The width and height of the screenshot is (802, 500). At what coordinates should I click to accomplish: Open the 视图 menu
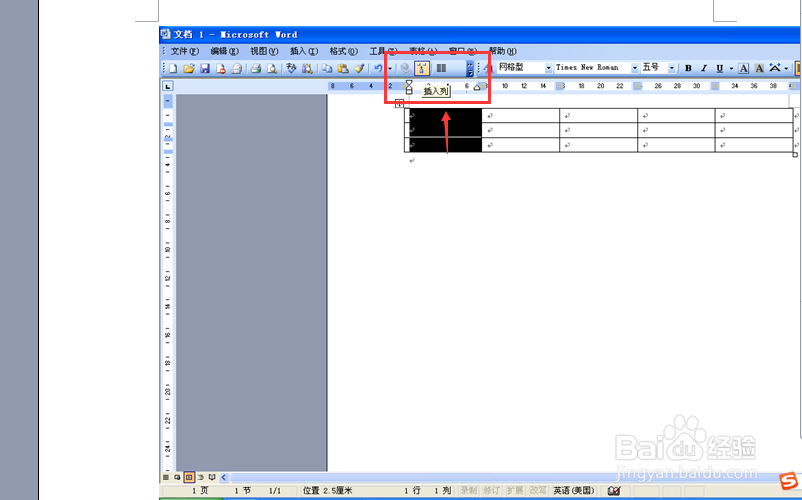[x=264, y=51]
